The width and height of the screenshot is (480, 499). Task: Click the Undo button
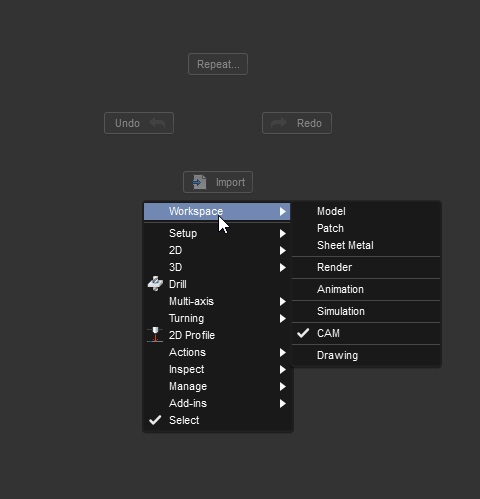pyautogui.click(x=139, y=123)
